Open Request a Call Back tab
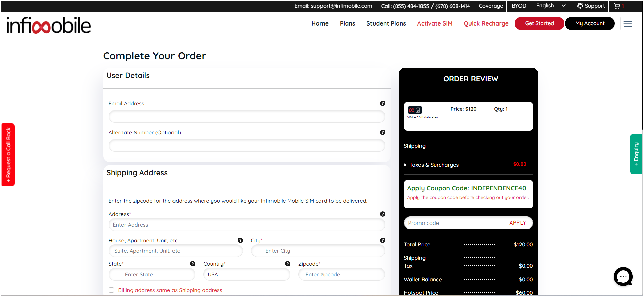Viewport: 644px width, 297px height. pyautogui.click(x=8, y=155)
